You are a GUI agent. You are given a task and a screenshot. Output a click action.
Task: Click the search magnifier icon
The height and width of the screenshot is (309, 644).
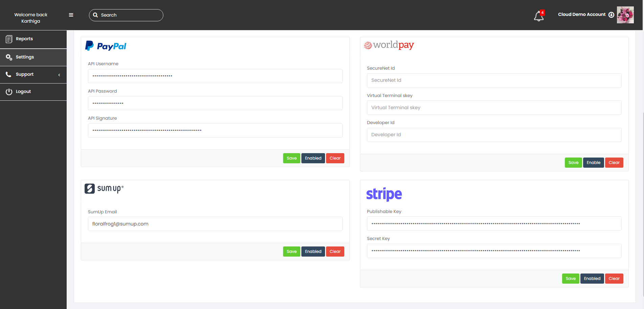click(95, 15)
